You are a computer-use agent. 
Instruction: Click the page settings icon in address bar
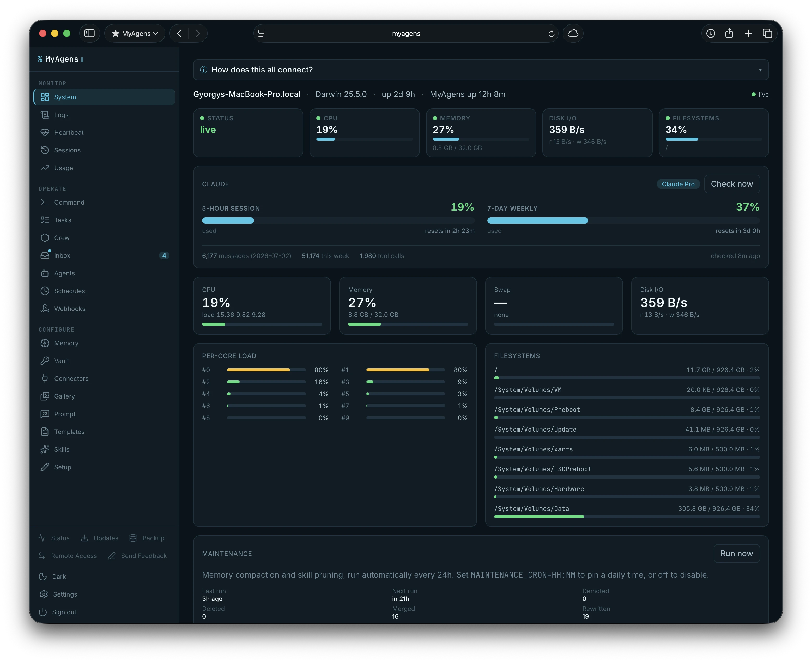261,34
